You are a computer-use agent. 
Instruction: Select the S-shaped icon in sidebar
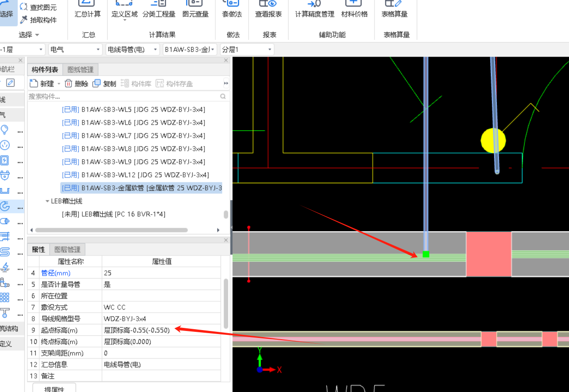(5, 252)
